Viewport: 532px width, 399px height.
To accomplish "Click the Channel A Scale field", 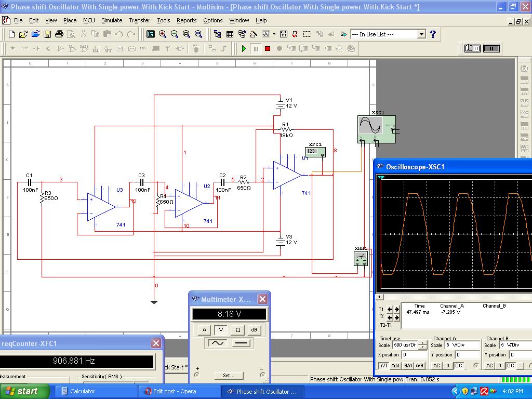I will (462, 345).
